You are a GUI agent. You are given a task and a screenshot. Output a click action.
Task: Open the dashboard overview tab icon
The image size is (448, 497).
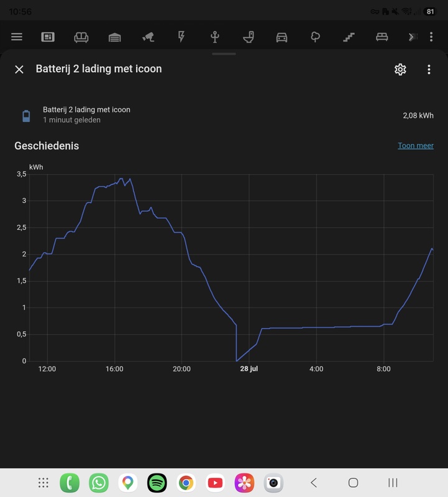click(48, 37)
